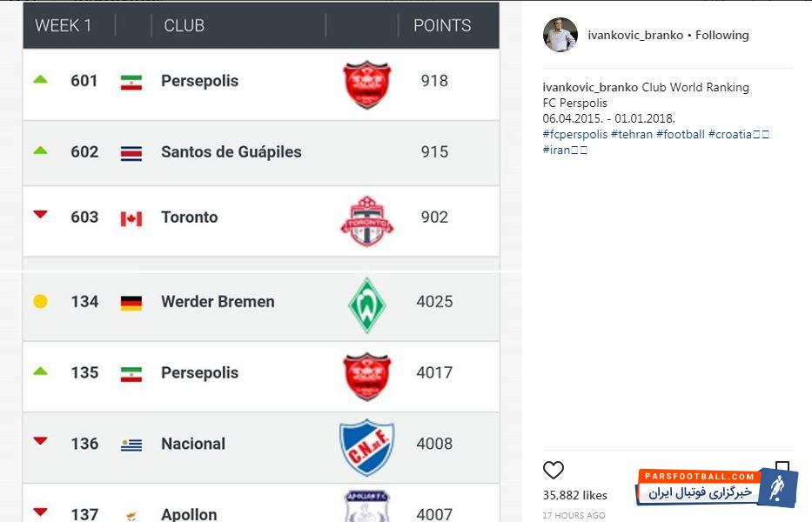812x522 pixels.
Task: View the 35,882 likes list
Action: [575, 495]
